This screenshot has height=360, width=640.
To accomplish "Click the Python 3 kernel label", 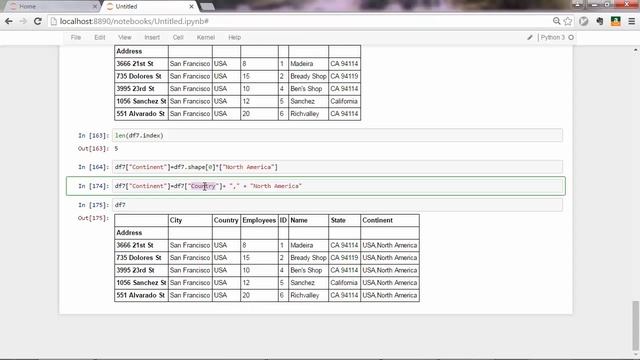I will point(553,37).
